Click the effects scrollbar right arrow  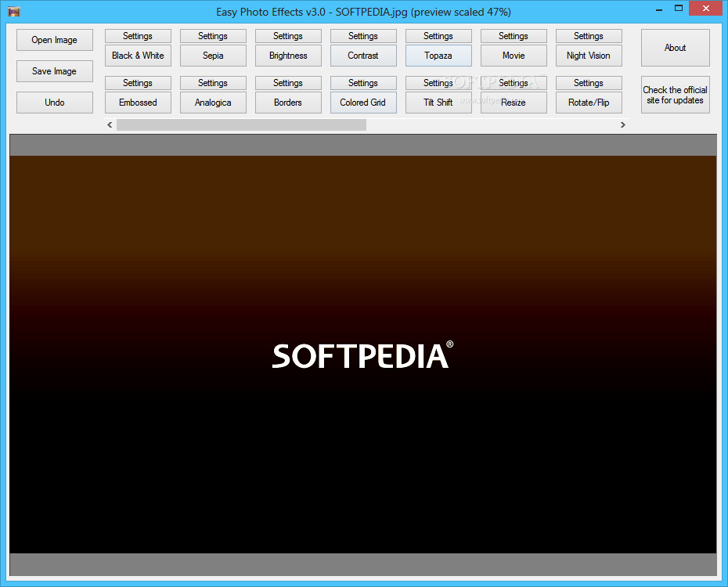coord(622,124)
